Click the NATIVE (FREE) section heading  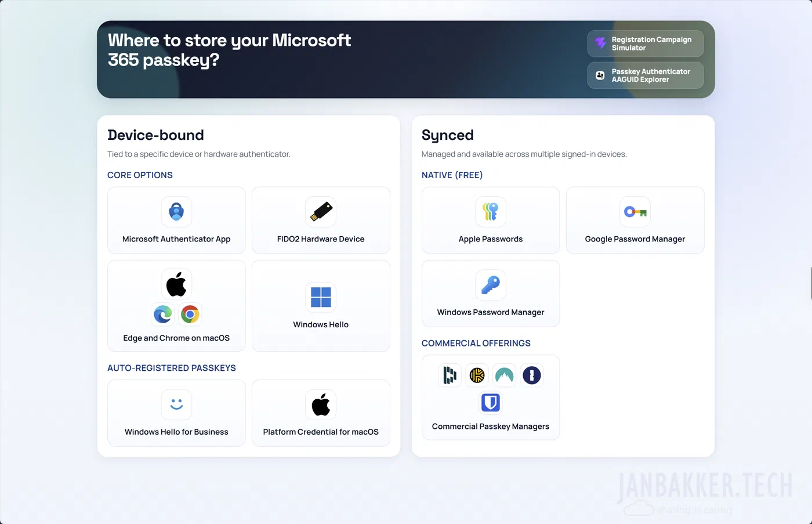(x=452, y=175)
